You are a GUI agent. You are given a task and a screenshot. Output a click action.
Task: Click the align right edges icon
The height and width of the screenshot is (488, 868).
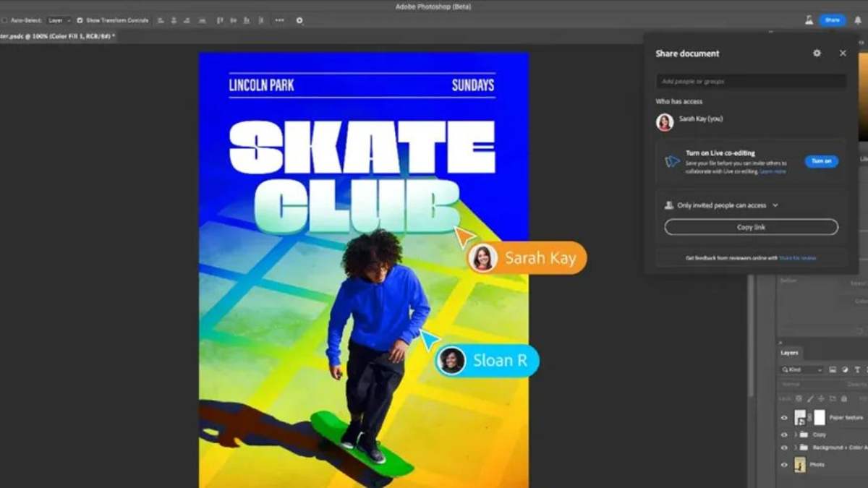pos(187,20)
